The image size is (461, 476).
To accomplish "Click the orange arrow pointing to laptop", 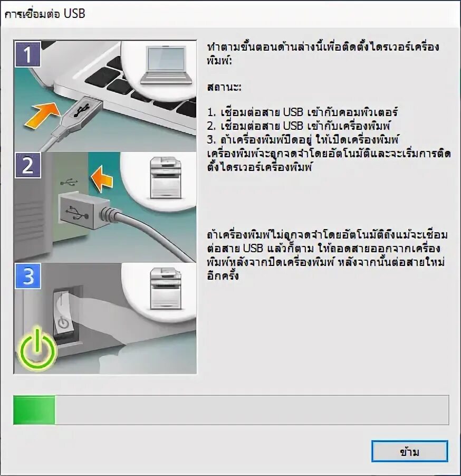I will pyautogui.click(x=41, y=115).
